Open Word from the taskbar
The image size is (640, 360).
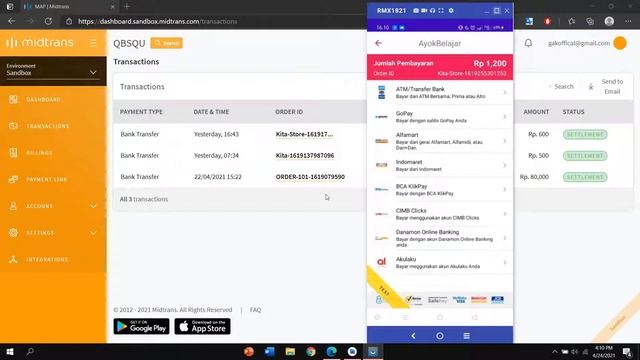pos(269,351)
